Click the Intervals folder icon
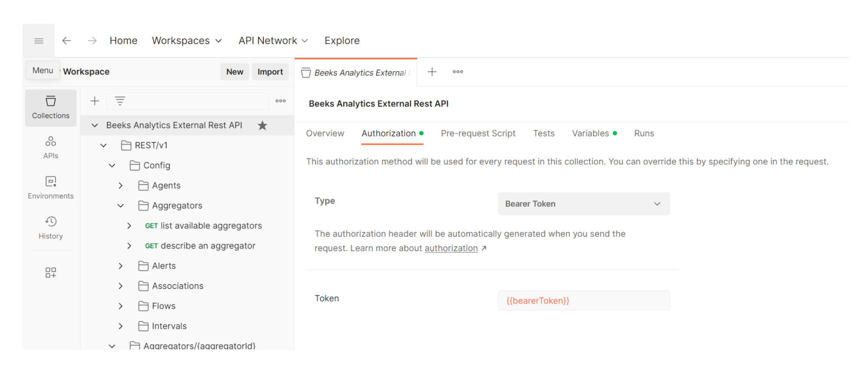The image size is (868, 367). pyautogui.click(x=143, y=326)
